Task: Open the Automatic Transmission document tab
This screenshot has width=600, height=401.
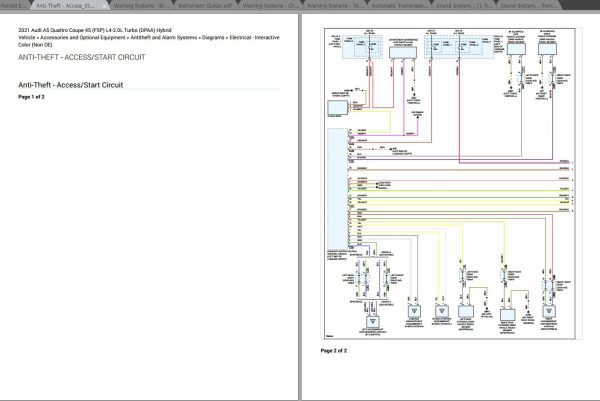Action: tap(399, 5)
